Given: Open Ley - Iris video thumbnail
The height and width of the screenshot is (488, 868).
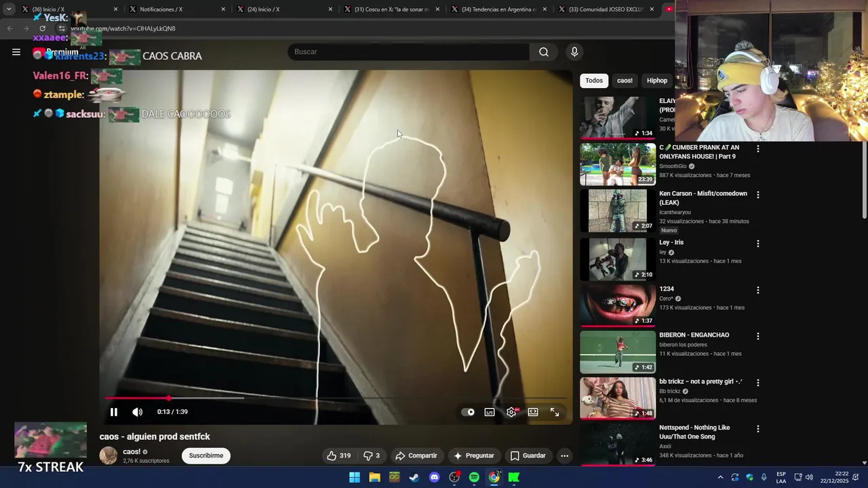Looking at the screenshot, I should click(618, 259).
